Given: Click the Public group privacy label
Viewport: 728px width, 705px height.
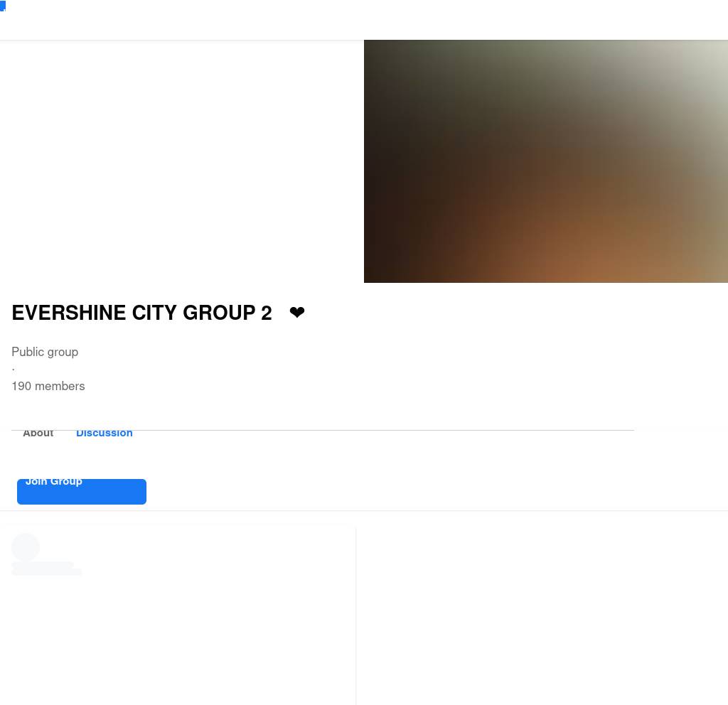Looking at the screenshot, I should 45,352.
